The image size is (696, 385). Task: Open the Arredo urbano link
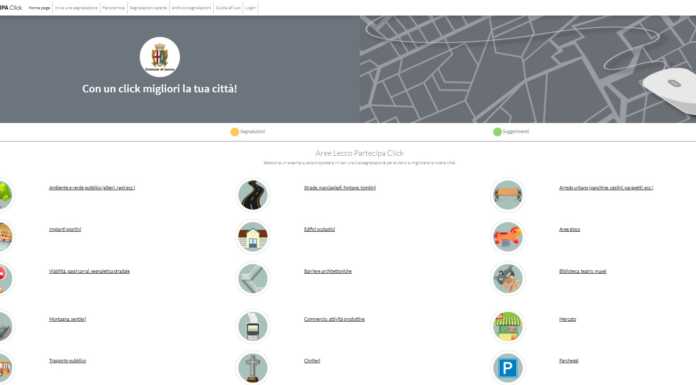[606, 188]
